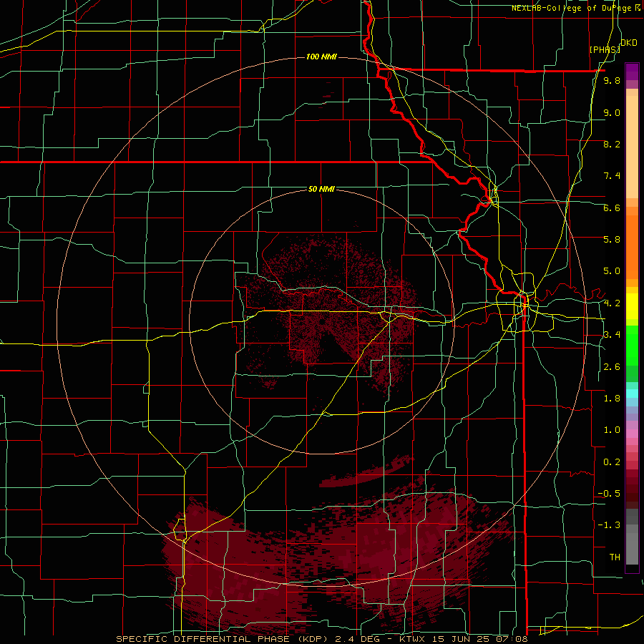Click the 1.0 value on color scale
The image size is (644, 644).
[612, 430]
